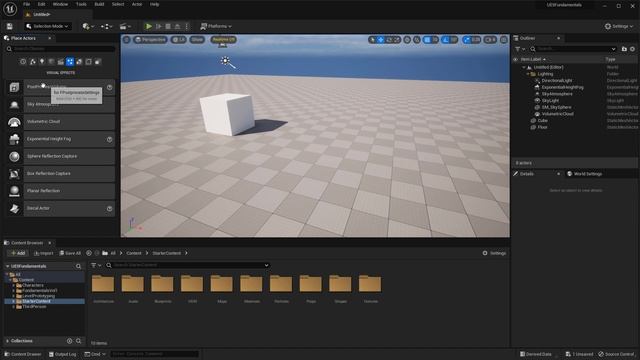Open help for Decal Actor
This screenshot has height=360, width=640.
tap(109, 209)
